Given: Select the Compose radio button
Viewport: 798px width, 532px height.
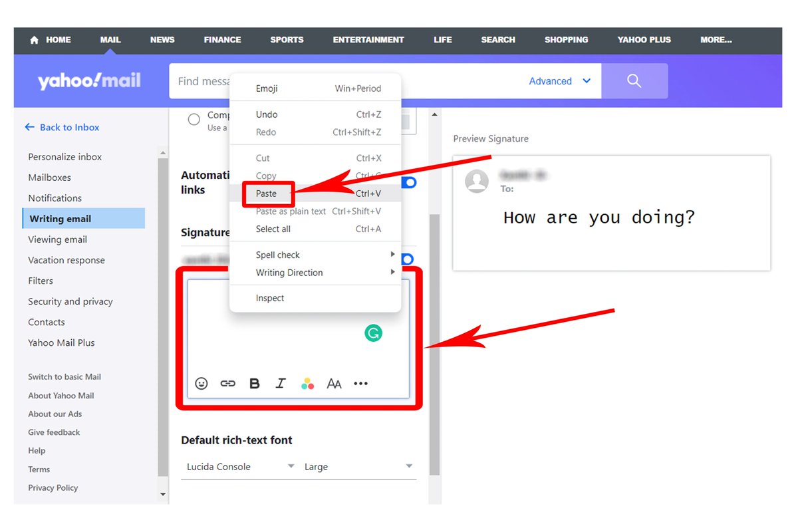Looking at the screenshot, I should coord(194,119).
